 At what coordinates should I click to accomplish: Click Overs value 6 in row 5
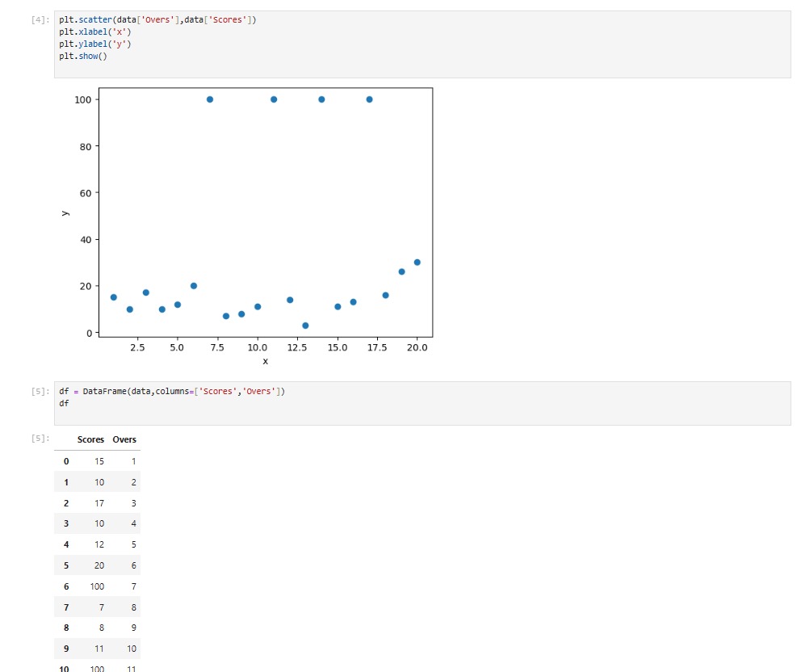coord(134,565)
